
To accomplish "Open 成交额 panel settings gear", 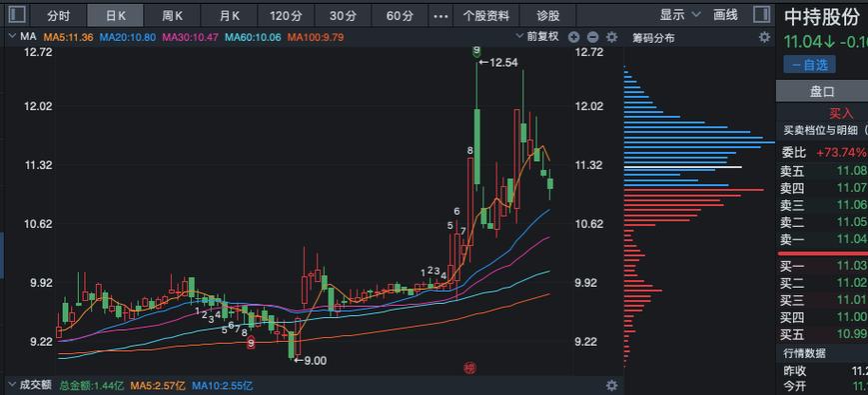I will click(611, 385).
